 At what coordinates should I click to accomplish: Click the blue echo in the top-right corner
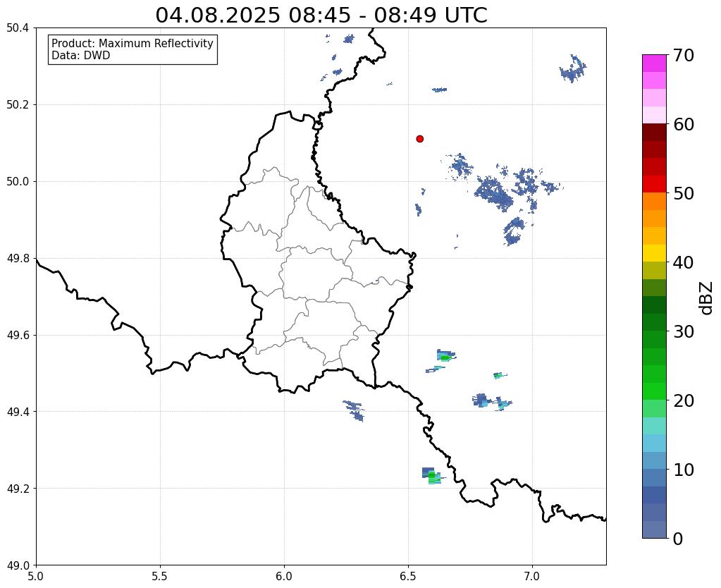[573, 68]
